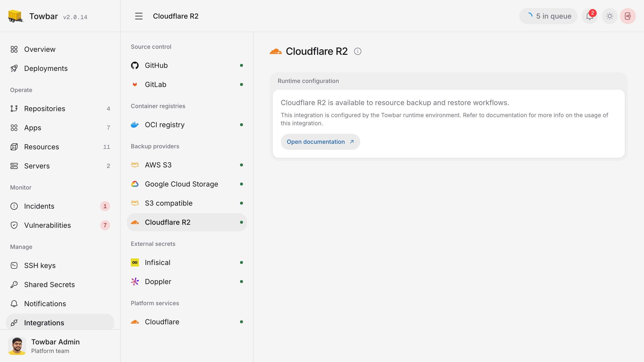Open Shared Secrets

coord(60,285)
